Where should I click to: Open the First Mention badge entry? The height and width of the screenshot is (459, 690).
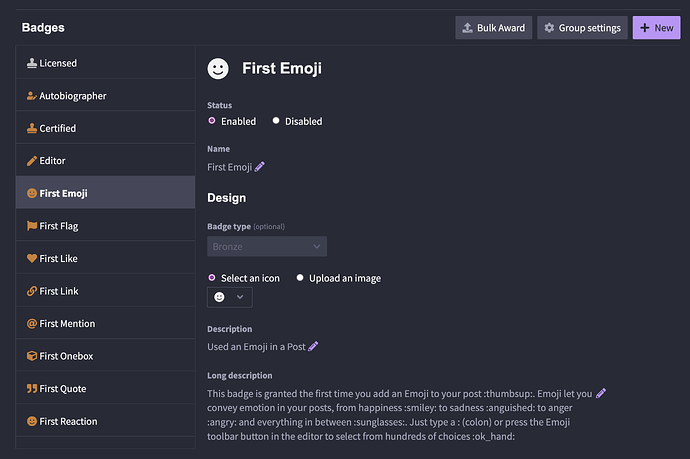tap(106, 323)
